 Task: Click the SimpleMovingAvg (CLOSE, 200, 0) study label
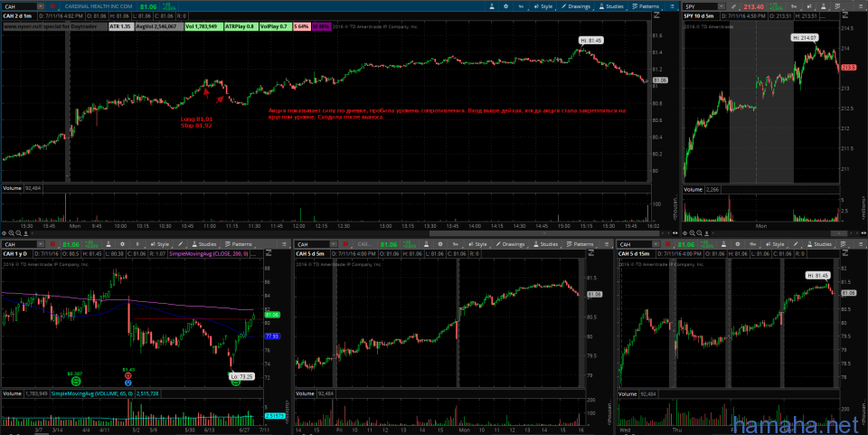click(209, 253)
